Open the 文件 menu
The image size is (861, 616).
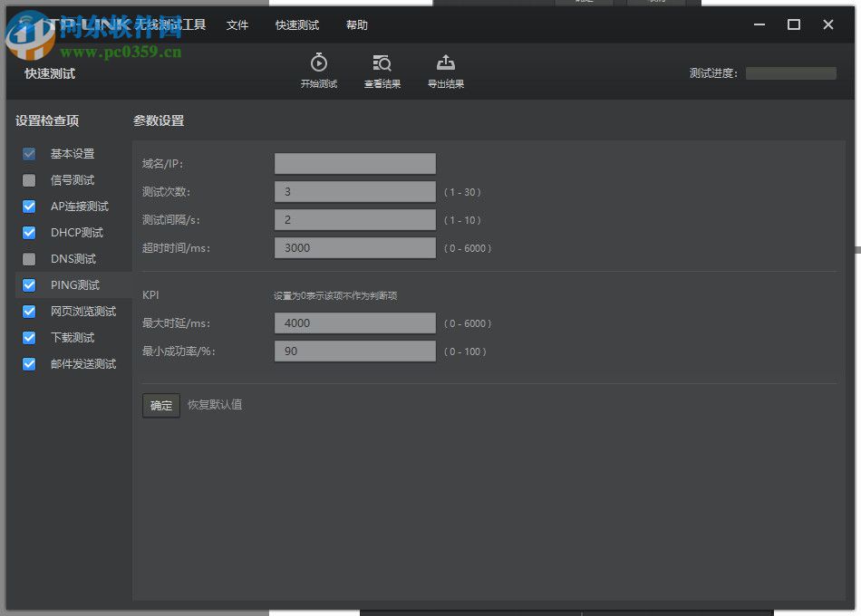(x=237, y=24)
